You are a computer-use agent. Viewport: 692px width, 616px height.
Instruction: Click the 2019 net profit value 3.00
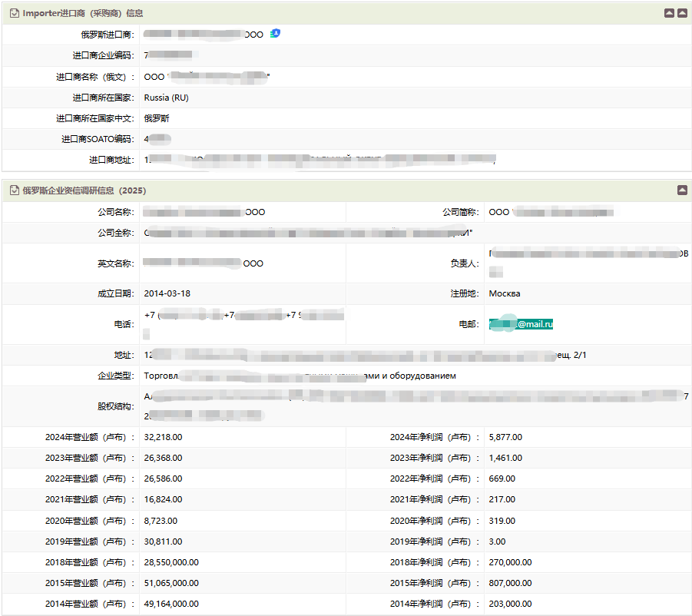pos(497,541)
